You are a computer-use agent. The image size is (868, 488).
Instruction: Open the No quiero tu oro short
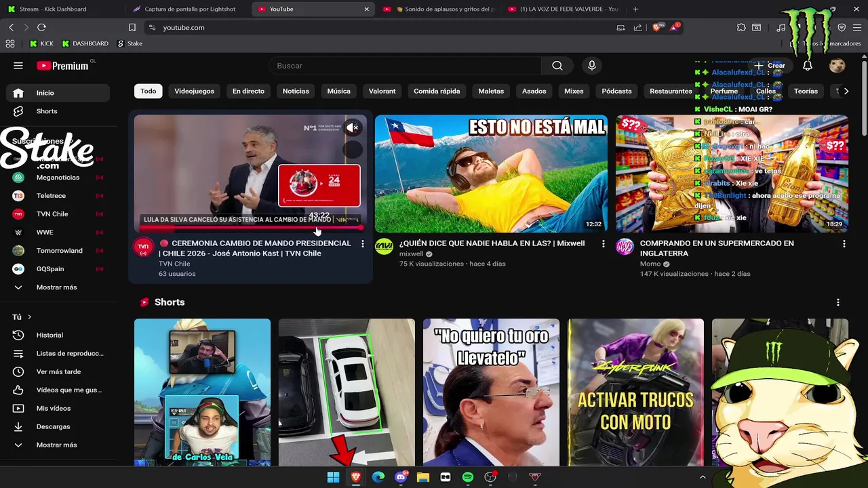tap(491, 392)
